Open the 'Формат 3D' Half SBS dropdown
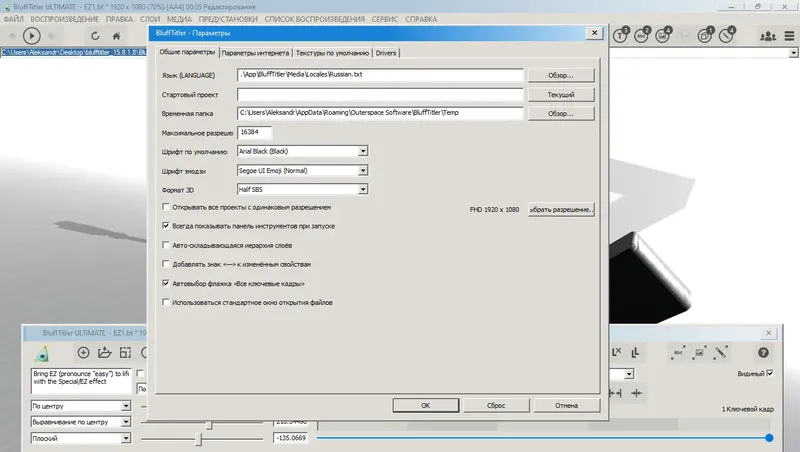 (363, 189)
